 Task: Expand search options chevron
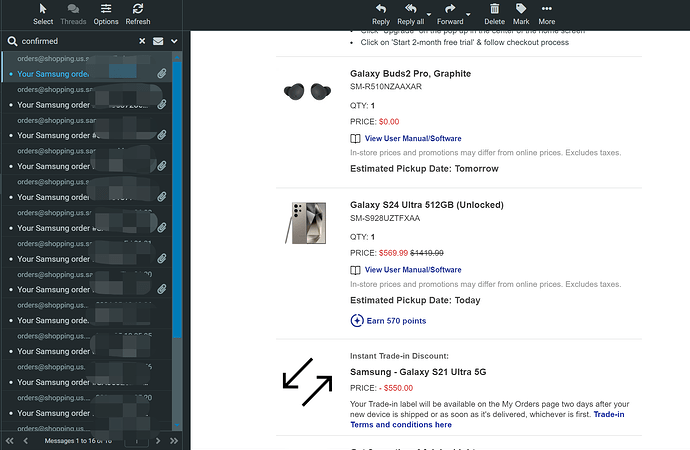tap(174, 41)
